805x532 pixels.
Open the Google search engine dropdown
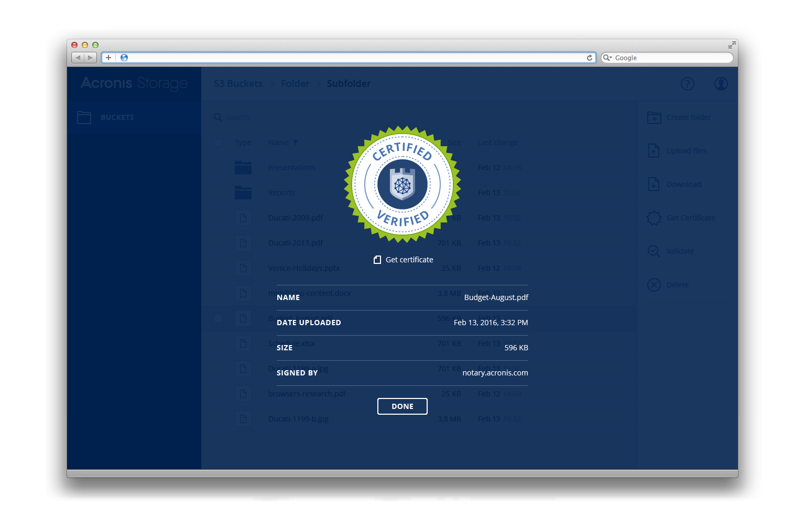607,58
